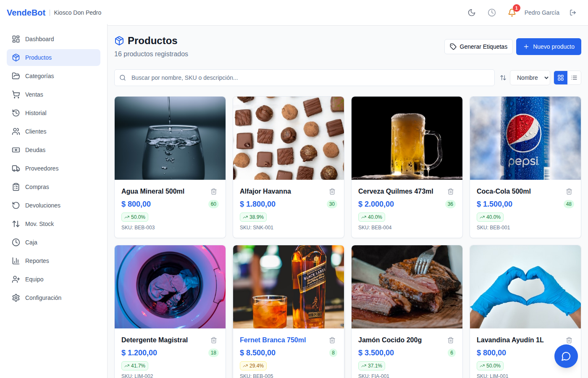Click the Fernet Branca bottle image
The height and width of the screenshot is (378, 588).
289,287
